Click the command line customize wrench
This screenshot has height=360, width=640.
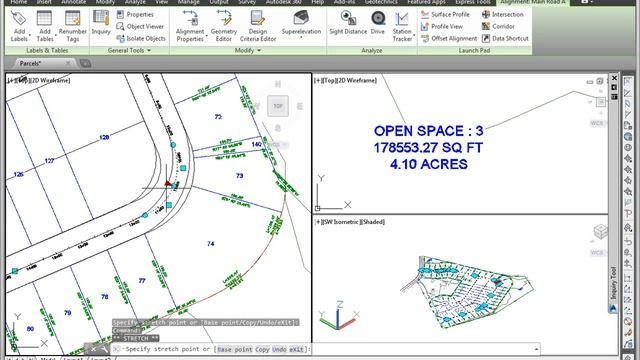(104, 349)
